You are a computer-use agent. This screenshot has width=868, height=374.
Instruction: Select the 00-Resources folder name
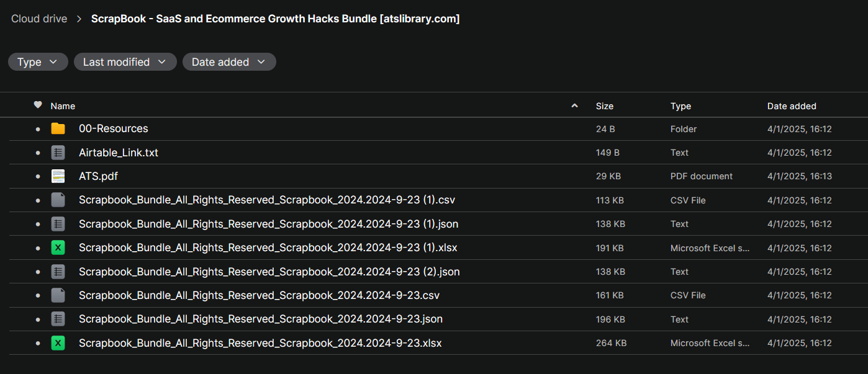[114, 129]
